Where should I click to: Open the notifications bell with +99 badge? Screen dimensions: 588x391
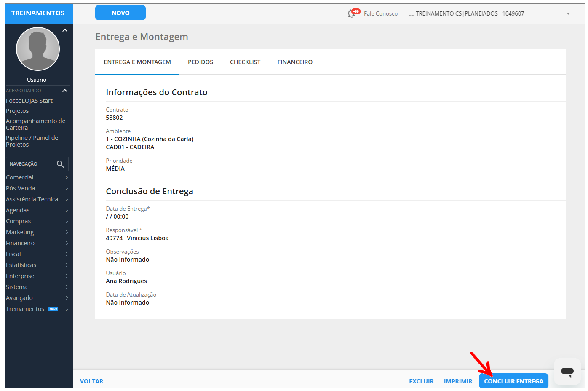coord(353,13)
